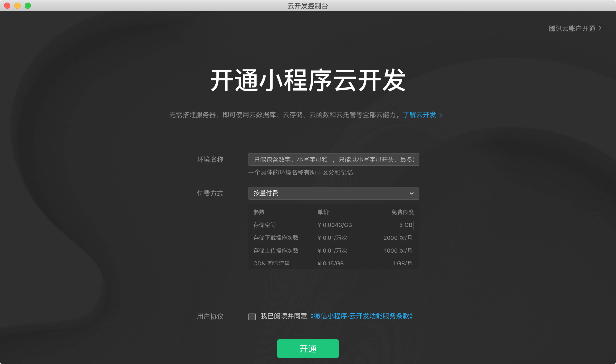Click the chevron icon beside 腾讯云账户开通
The height and width of the screenshot is (364, 616).
(x=600, y=28)
